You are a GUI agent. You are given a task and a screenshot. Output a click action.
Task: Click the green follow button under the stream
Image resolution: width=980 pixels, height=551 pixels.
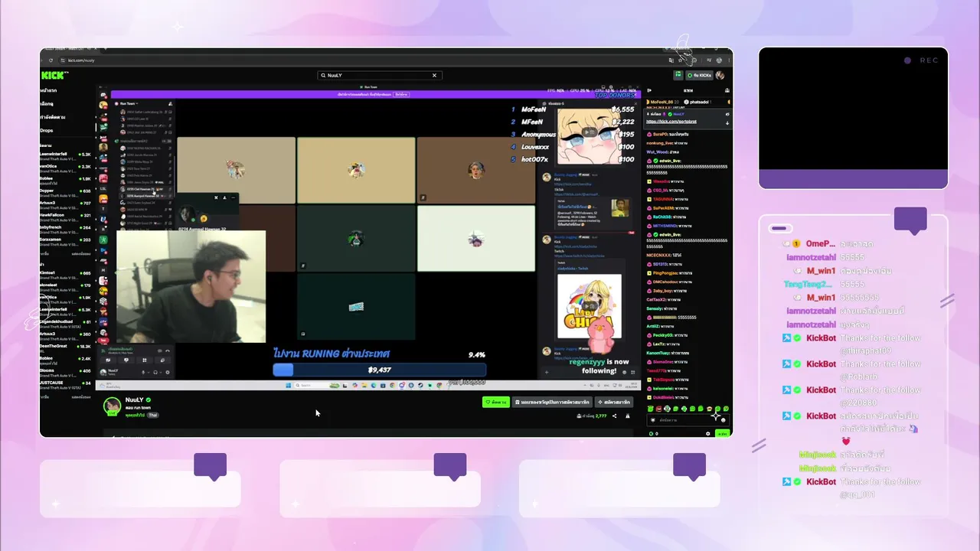(x=496, y=402)
